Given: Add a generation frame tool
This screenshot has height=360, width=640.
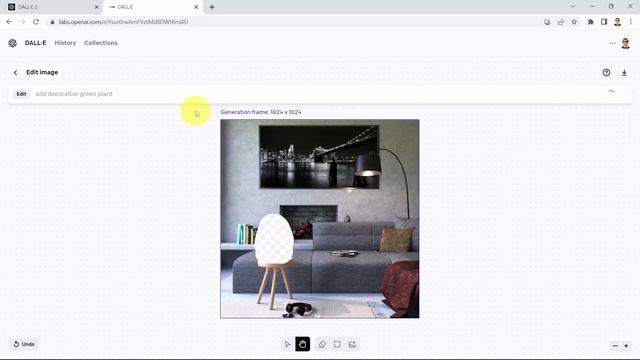Looking at the screenshot, I should click(x=337, y=344).
